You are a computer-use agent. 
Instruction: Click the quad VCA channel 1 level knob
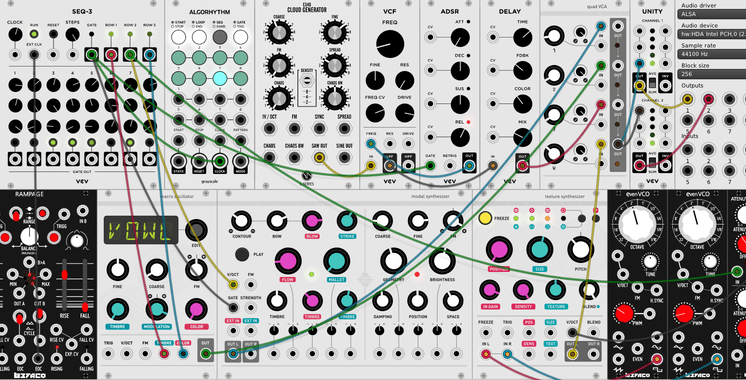553,36
